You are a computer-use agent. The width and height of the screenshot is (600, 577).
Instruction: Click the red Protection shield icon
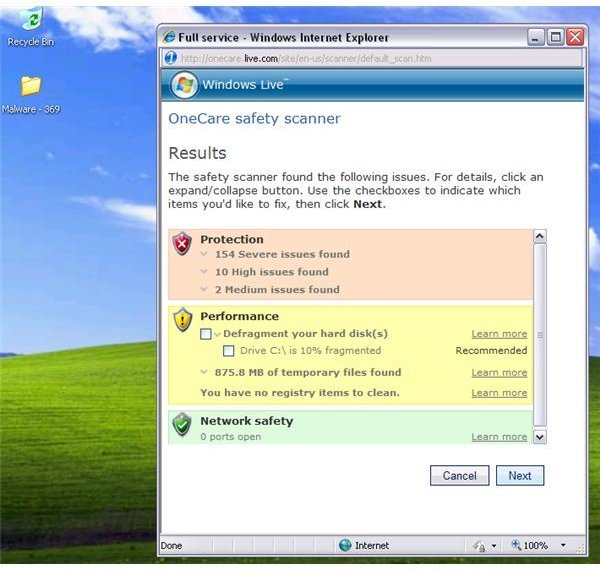point(182,243)
